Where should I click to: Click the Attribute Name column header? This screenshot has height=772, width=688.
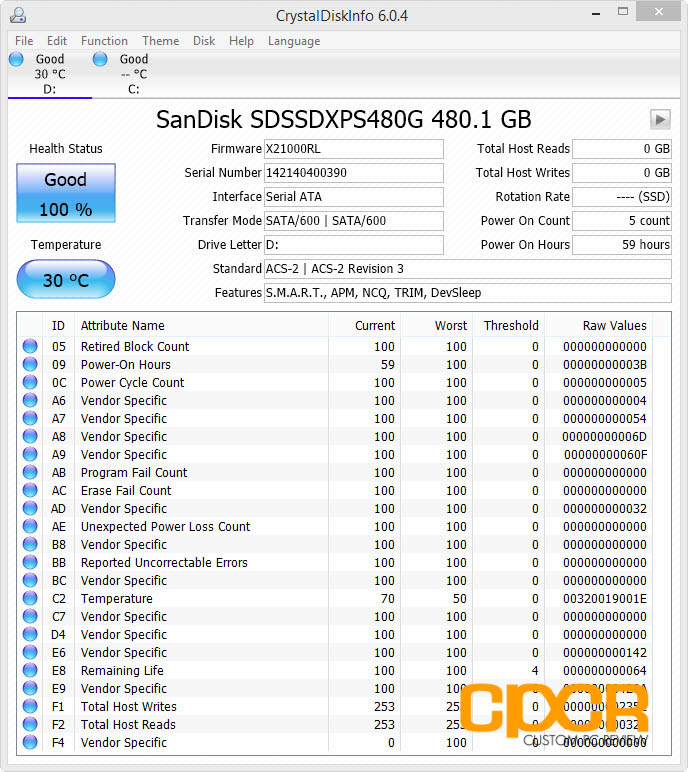201,325
